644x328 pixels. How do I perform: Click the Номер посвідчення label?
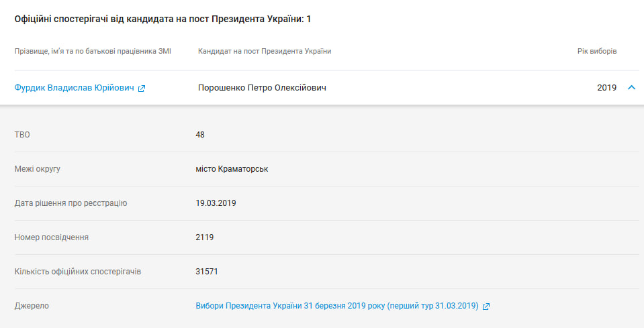[52, 237]
